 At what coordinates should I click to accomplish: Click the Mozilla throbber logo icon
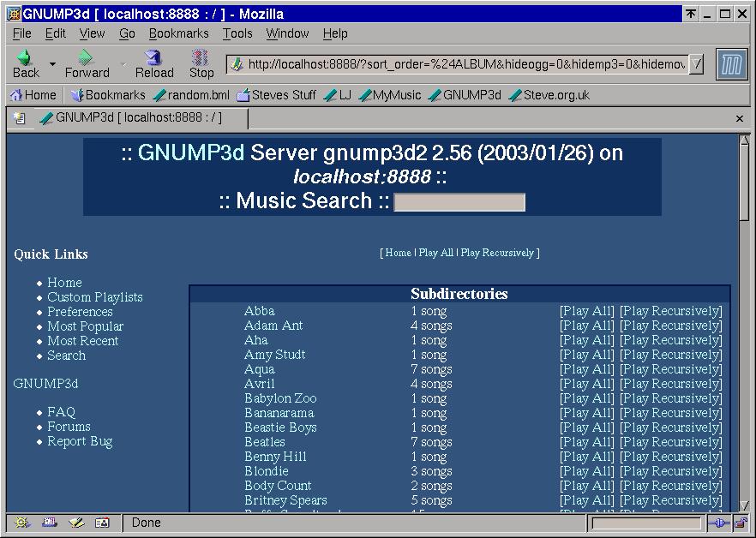click(732, 64)
